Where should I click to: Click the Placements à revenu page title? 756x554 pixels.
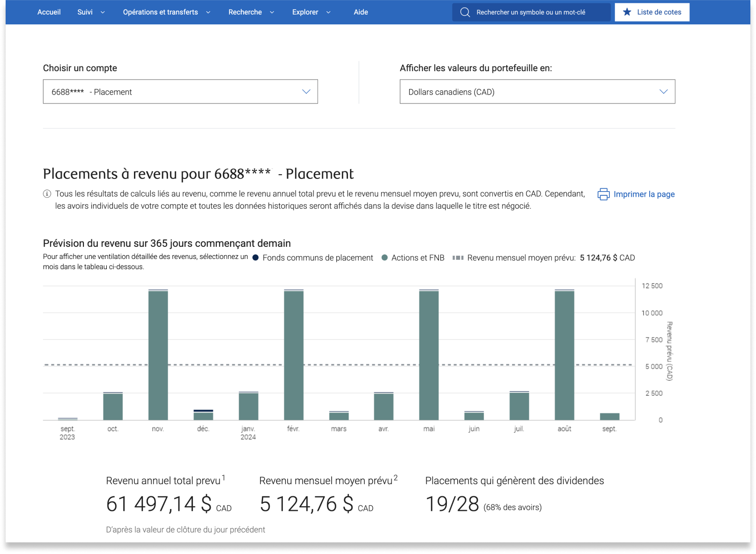198,174
